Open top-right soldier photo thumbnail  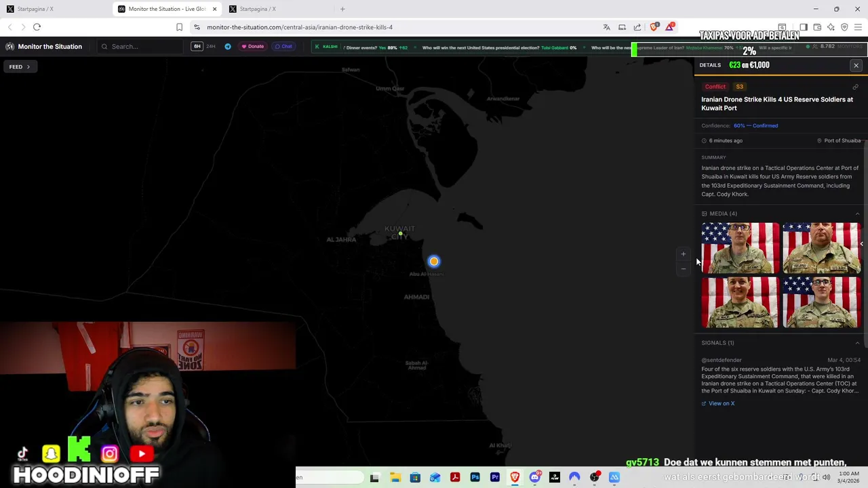(821, 248)
